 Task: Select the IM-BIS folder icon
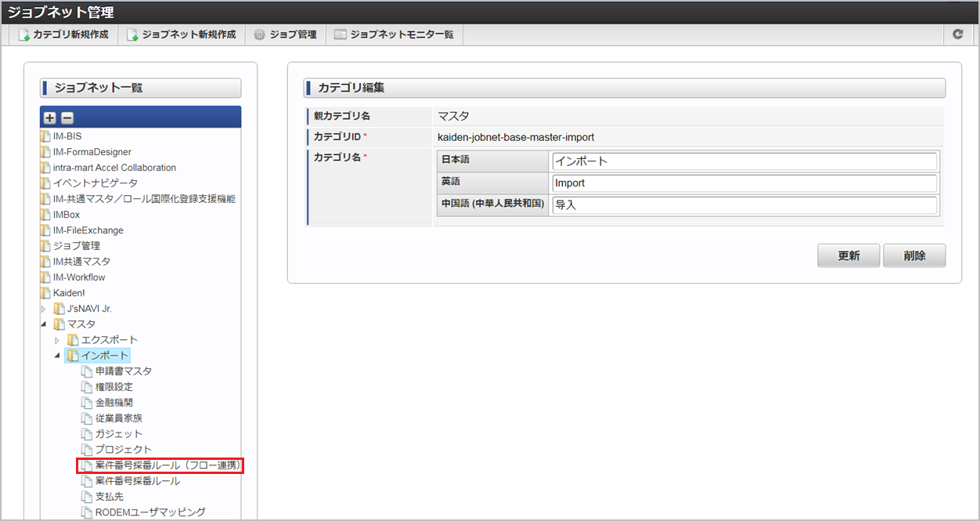(45, 136)
